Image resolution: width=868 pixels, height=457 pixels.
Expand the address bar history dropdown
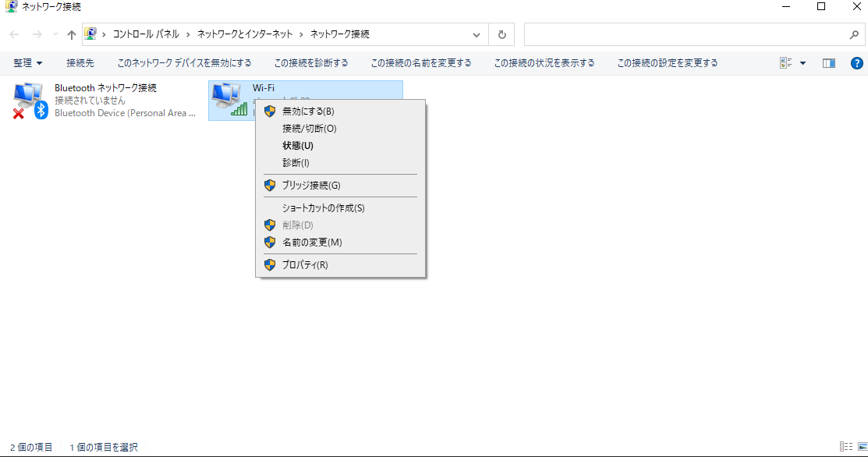(477, 35)
